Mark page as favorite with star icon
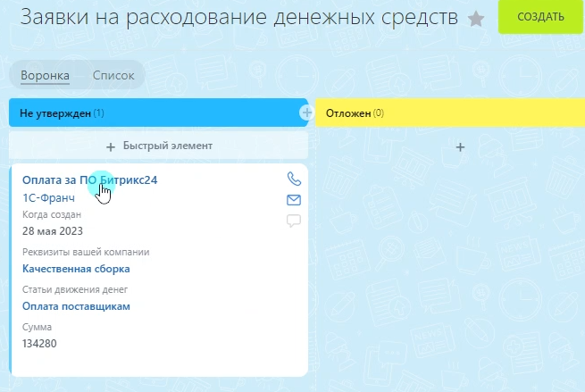The width and height of the screenshot is (585, 392). (x=476, y=19)
